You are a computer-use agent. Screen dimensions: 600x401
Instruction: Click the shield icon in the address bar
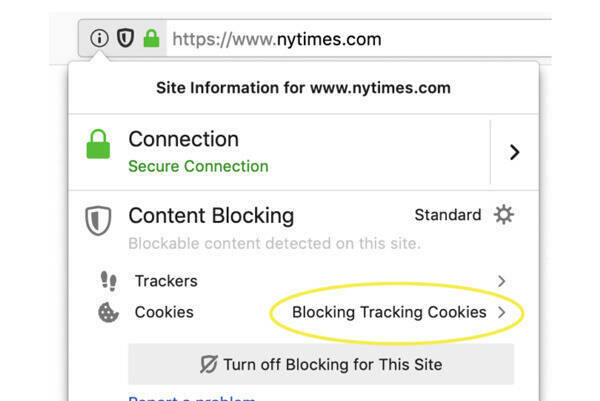125,39
